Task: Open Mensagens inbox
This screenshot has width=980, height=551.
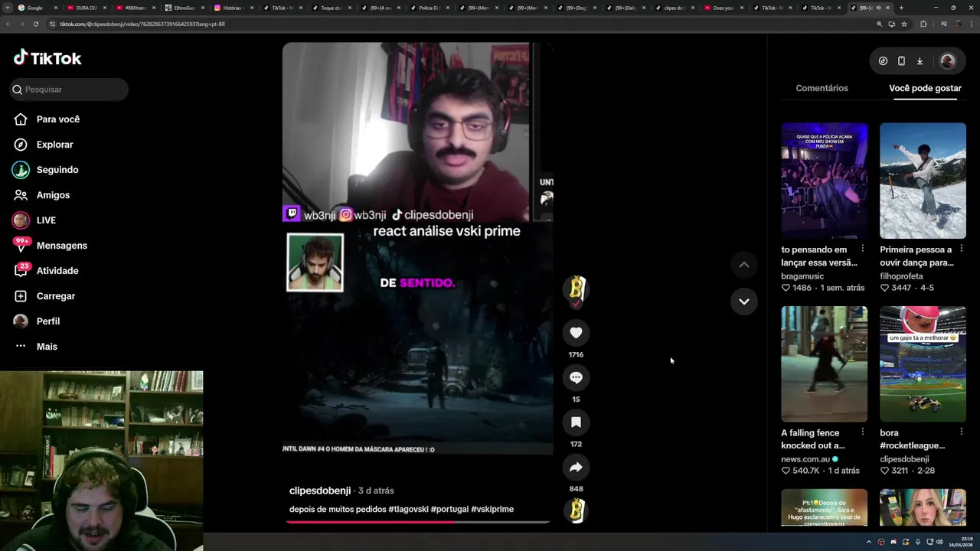Action: point(51,246)
